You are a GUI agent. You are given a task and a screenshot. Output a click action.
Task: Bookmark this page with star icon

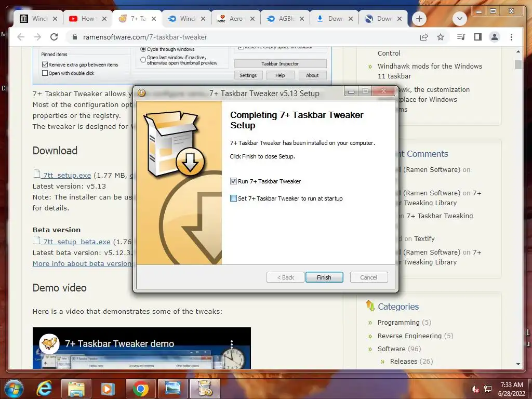[x=441, y=37]
